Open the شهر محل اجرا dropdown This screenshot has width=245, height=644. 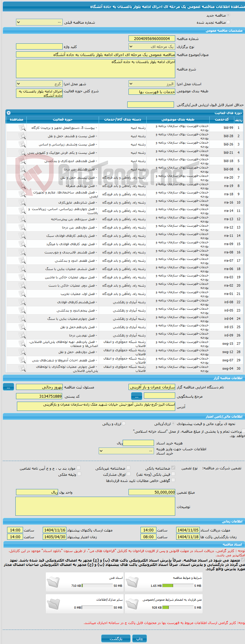point(39,84)
